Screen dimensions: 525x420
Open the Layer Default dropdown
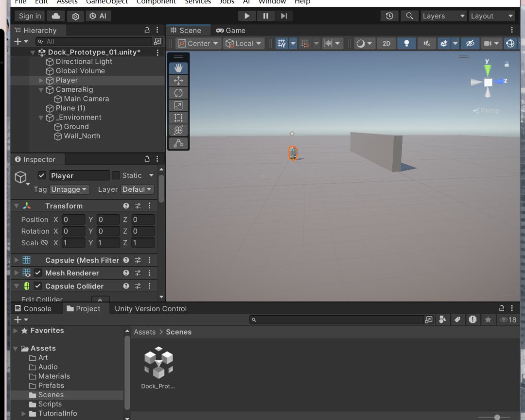[137, 189]
